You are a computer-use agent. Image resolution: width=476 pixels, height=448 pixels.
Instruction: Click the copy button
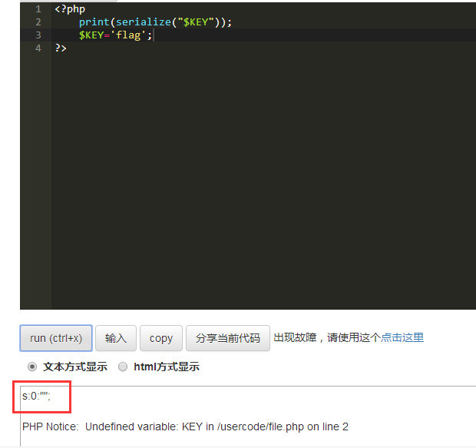pos(161,338)
